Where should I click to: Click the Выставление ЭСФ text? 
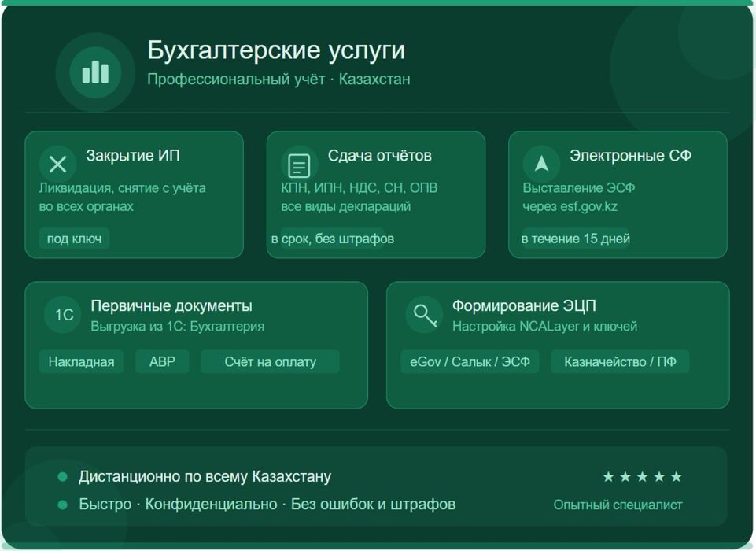(x=578, y=187)
